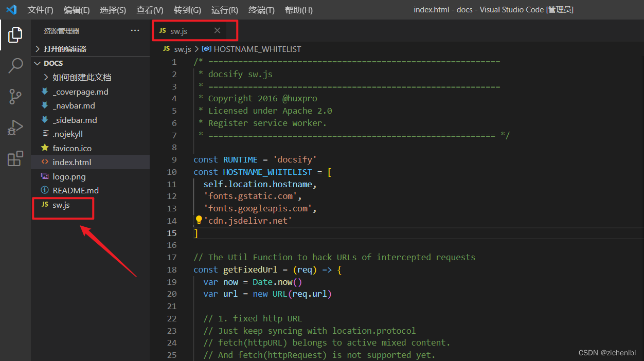Place cursor on 'cdn.jsdelivr.net' string

click(248, 221)
